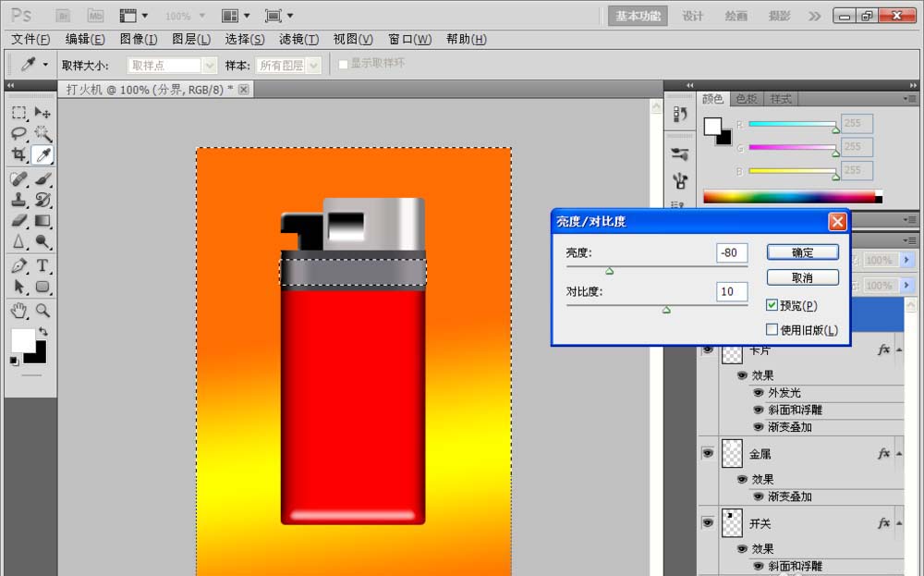The height and width of the screenshot is (576, 924).
Task: Select the Move tool
Action: [42, 112]
